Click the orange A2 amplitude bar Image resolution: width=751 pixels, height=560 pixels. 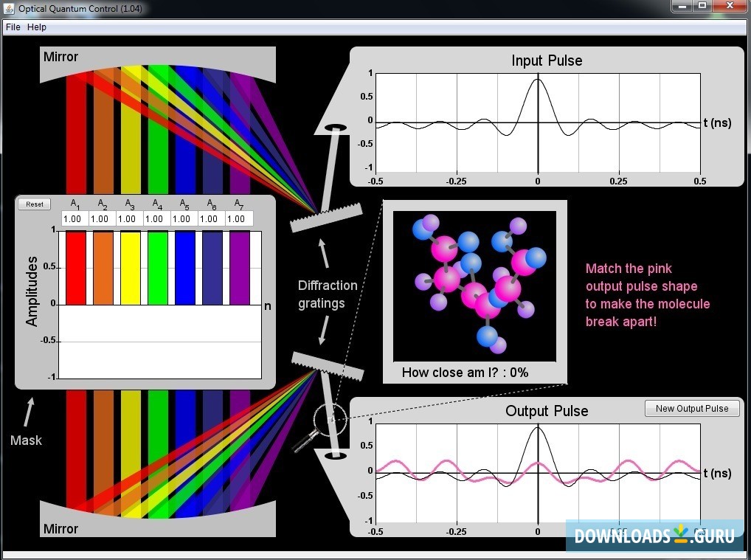click(x=103, y=268)
